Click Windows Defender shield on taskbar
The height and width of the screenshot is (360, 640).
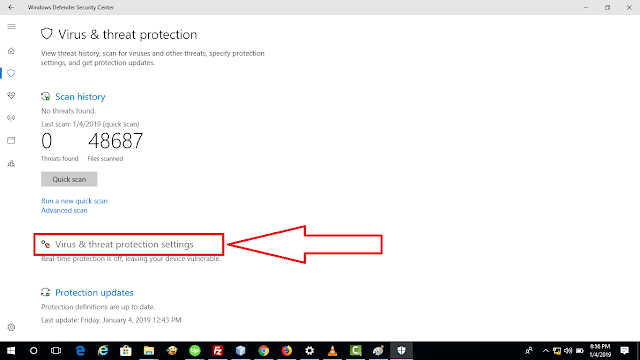pos(401,351)
